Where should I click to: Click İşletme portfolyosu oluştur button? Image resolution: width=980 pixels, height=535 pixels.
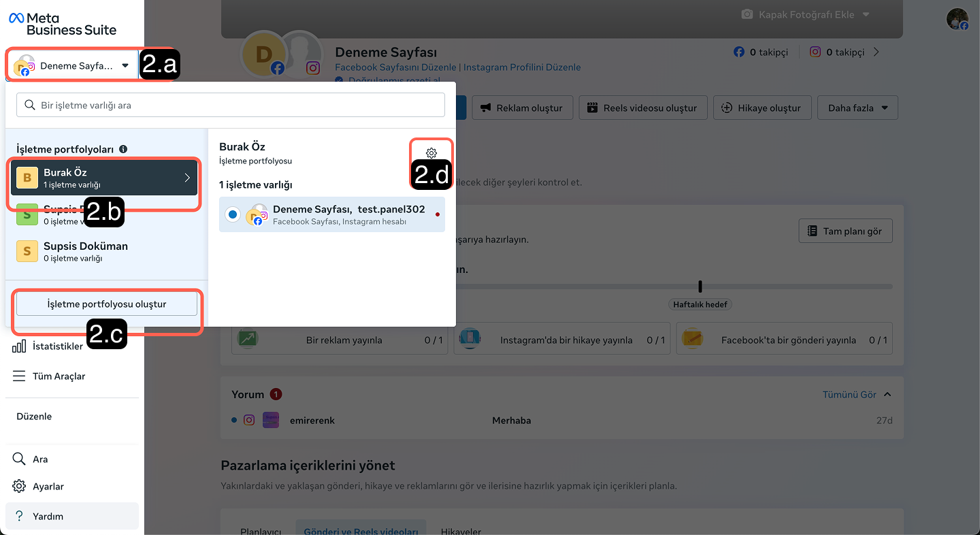coord(107,304)
